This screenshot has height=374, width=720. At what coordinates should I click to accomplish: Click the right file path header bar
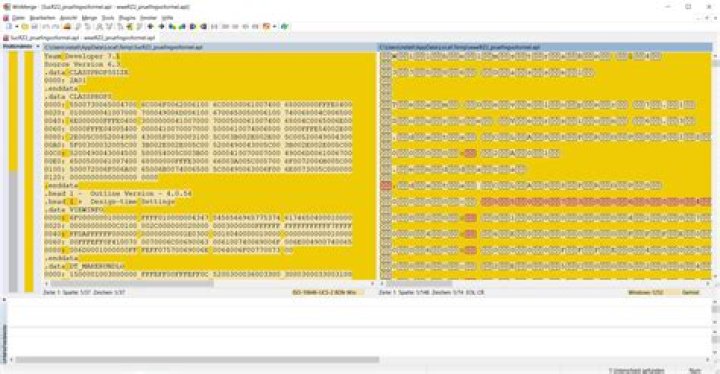click(545, 47)
